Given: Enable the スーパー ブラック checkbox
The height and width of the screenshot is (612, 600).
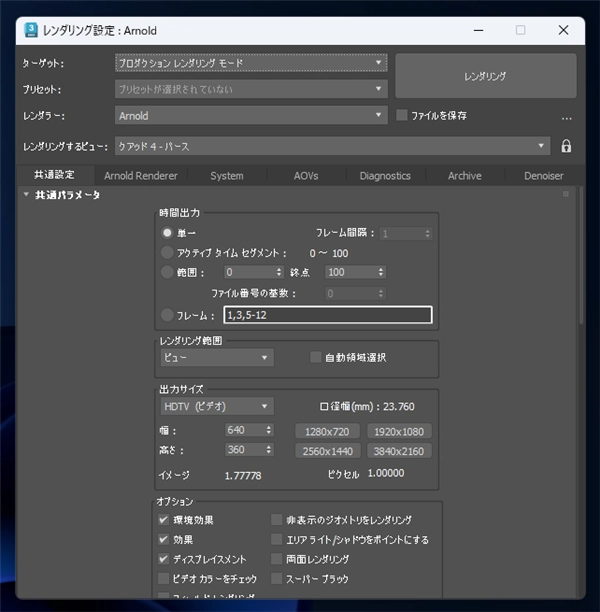Looking at the screenshot, I should point(276,578).
